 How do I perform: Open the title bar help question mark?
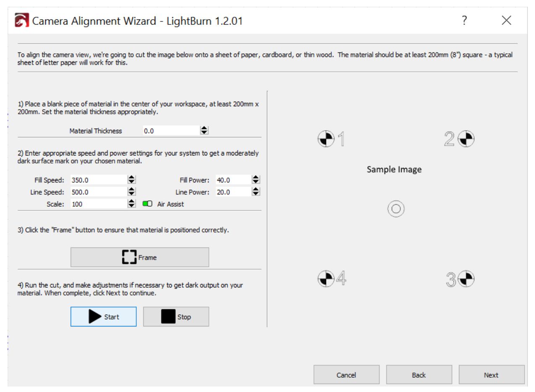coord(464,20)
